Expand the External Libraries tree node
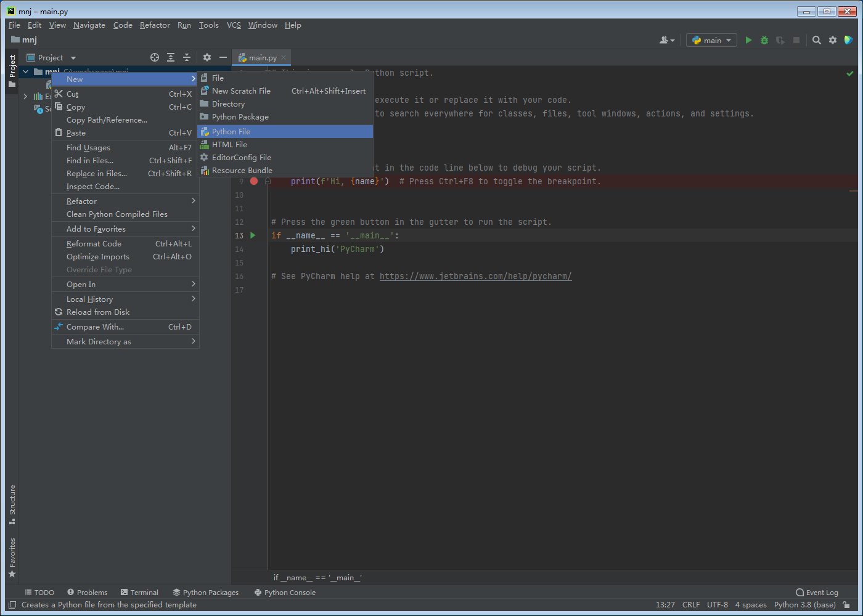863x616 pixels. pos(25,96)
